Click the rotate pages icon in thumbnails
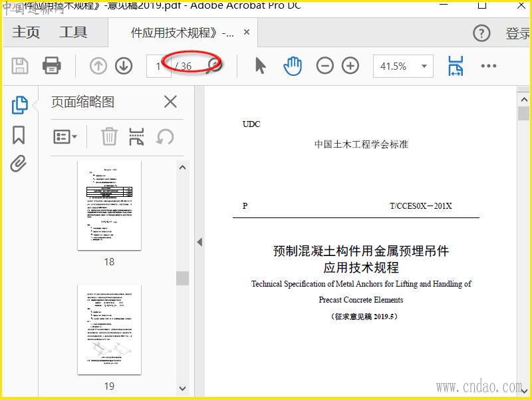This screenshot has width=532, height=399. [x=165, y=137]
